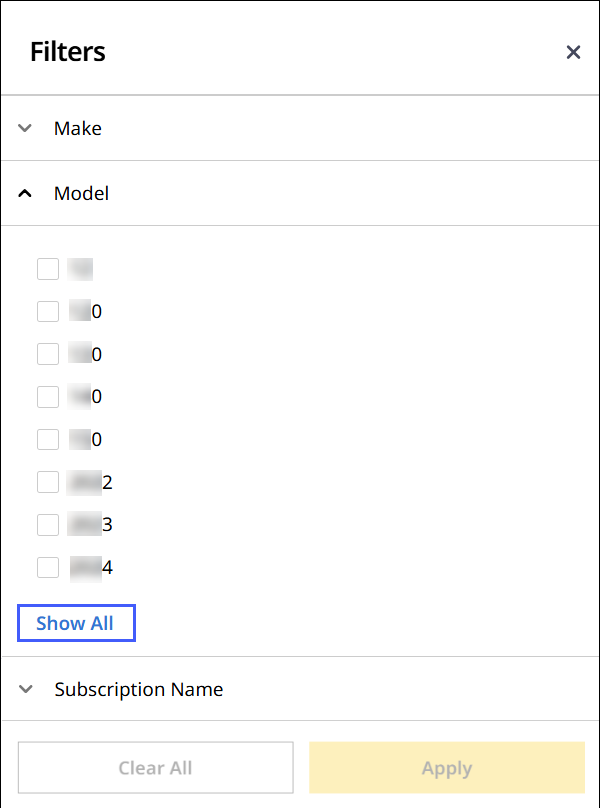600x808 pixels.
Task: Toggle the fifth Model option checkbox
Action: click(48, 439)
